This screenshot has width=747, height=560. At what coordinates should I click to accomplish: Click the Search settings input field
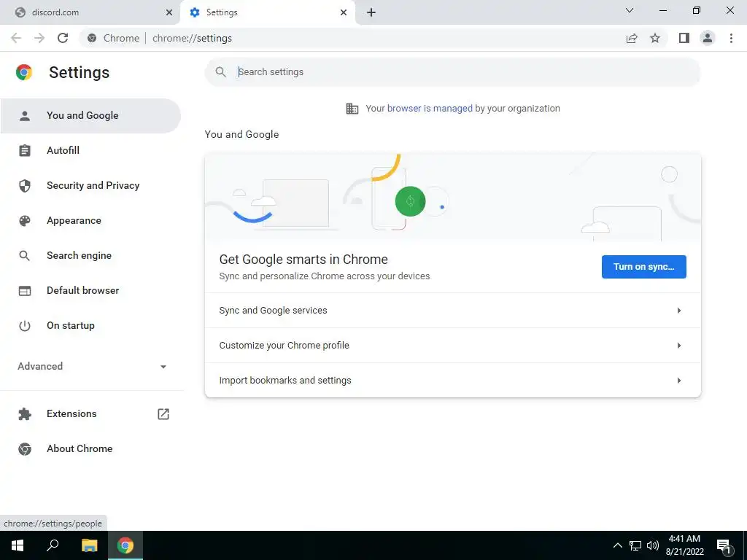coord(452,72)
